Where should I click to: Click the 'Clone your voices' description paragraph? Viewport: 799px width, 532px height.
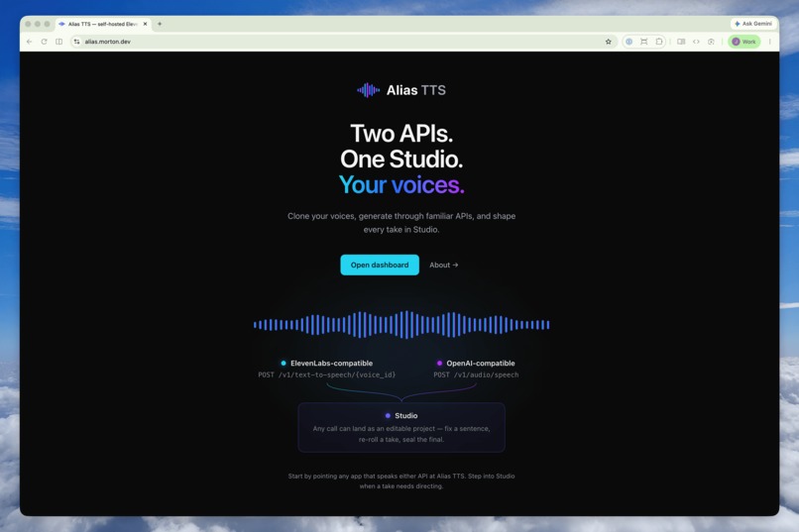[x=401, y=223]
